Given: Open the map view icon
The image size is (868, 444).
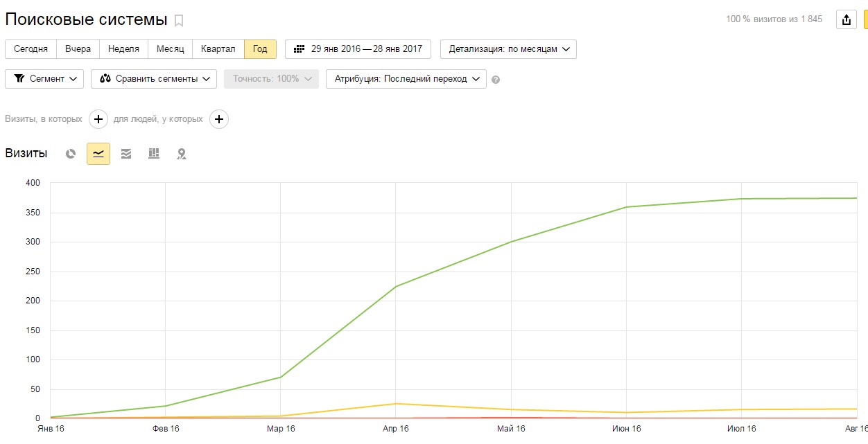Looking at the screenshot, I should pos(182,154).
